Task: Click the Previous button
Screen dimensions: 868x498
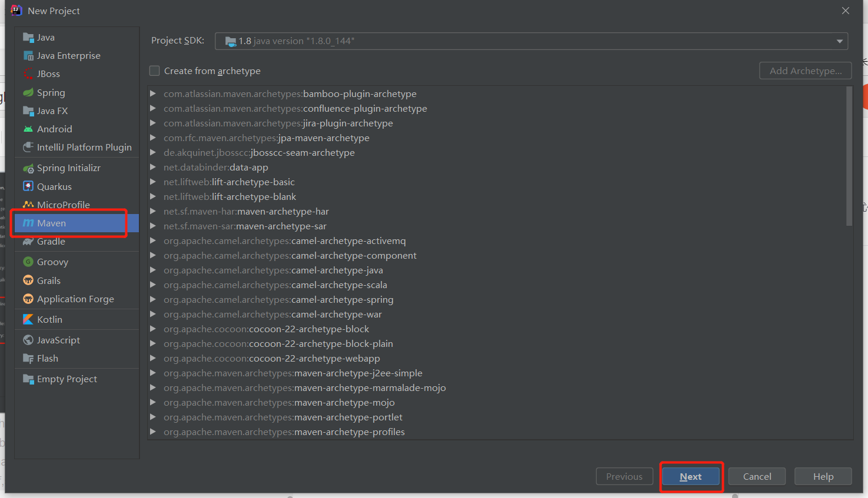Action: pos(624,476)
